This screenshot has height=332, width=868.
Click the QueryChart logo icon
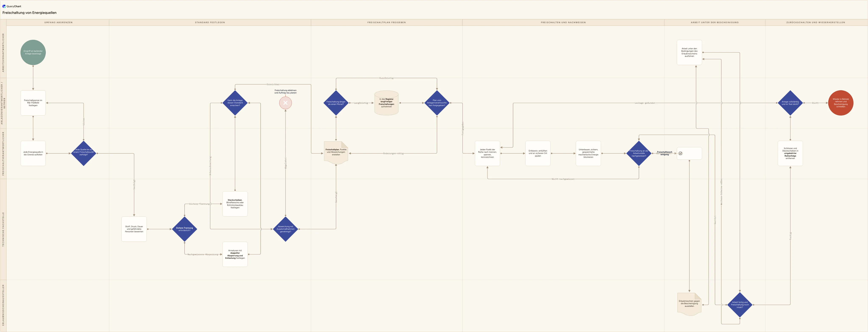[x=4, y=6]
